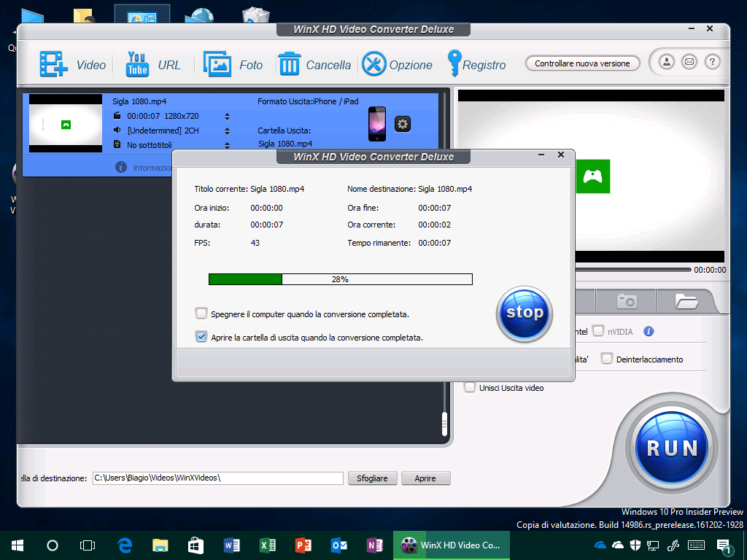Minimize the main WinX converter window
Image resolution: width=747 pixels, height=560 pixels.
(x=692, y=28)
